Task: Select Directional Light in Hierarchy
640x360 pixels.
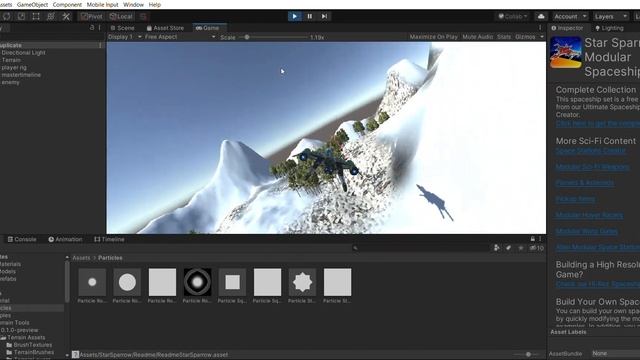Action: coord(23,53)
